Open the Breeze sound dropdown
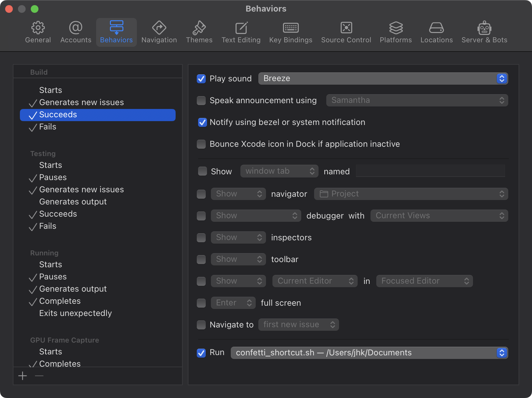This screenshot has width=532, height=398. [x=383, y=78]
